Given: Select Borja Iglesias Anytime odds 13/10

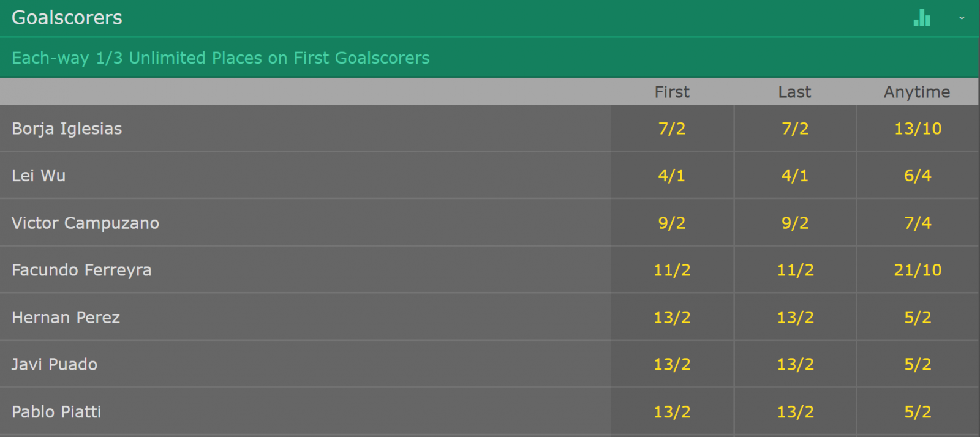Looking at the screenshot, I should (918, 129).
